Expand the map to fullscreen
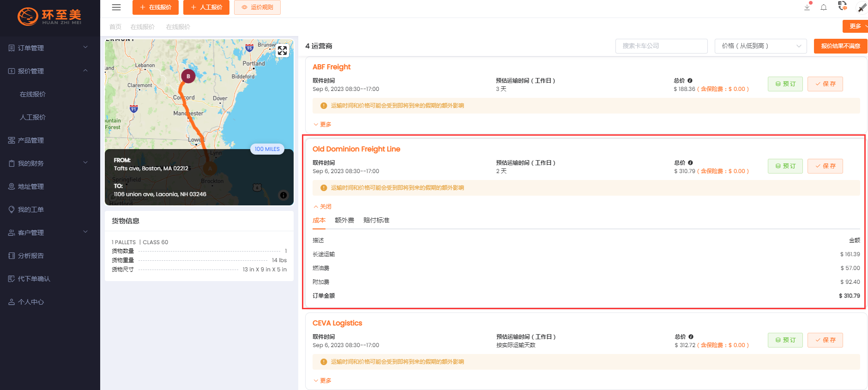This screenshot has width=868, height=390. point(282,51)
